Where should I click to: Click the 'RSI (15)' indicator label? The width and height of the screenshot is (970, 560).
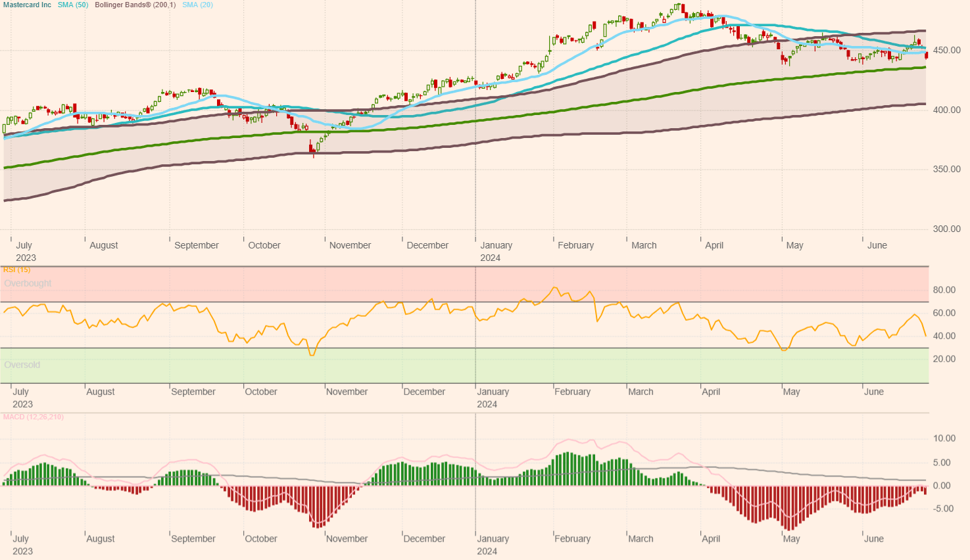tap(16, 269)
